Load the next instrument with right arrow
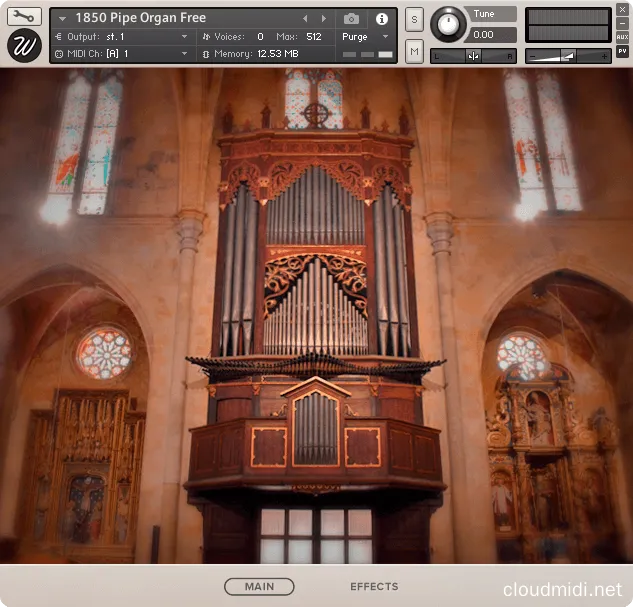The width and height of the screenshot is (633, 607). pyautogui.click(x=323, y=19)
